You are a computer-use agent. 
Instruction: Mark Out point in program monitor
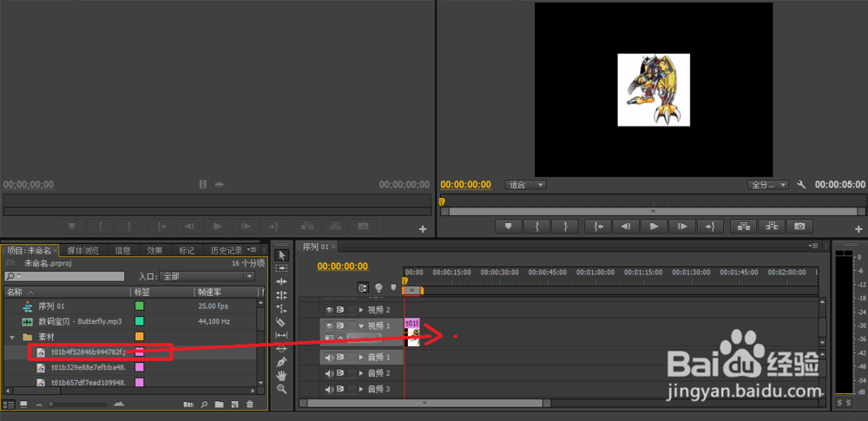565,226
